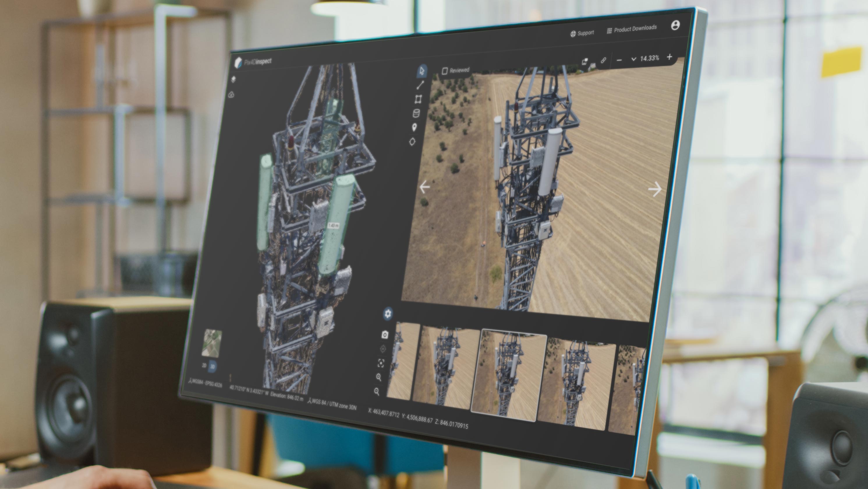Screen dimensions: 868x489
Task: Select the location marker pin tool
Action: point(414,127)
